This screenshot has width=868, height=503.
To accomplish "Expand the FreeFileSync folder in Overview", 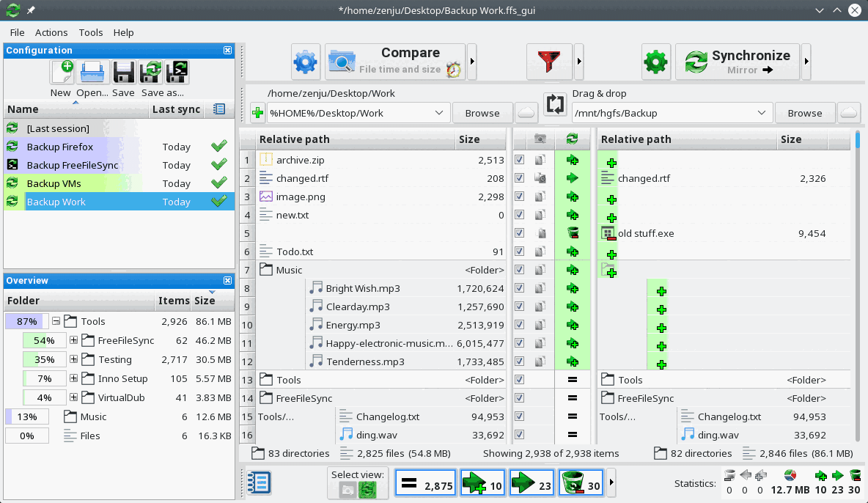I will pyautogui.click(x=73, y=340).
